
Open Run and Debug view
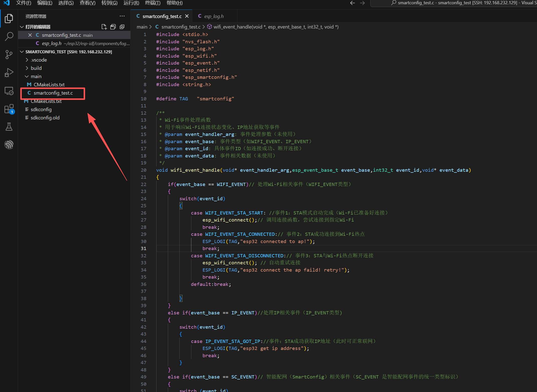coord(9,73)
